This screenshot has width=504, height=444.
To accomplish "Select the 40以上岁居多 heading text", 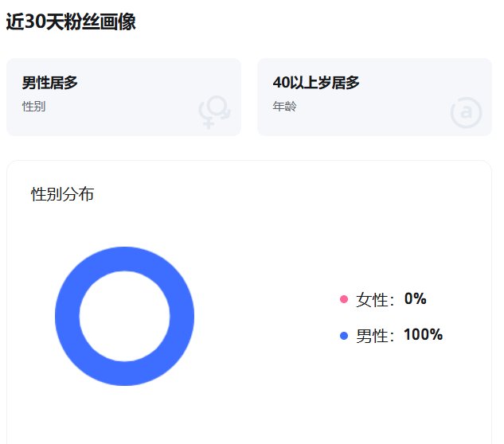I will [316, 83].
